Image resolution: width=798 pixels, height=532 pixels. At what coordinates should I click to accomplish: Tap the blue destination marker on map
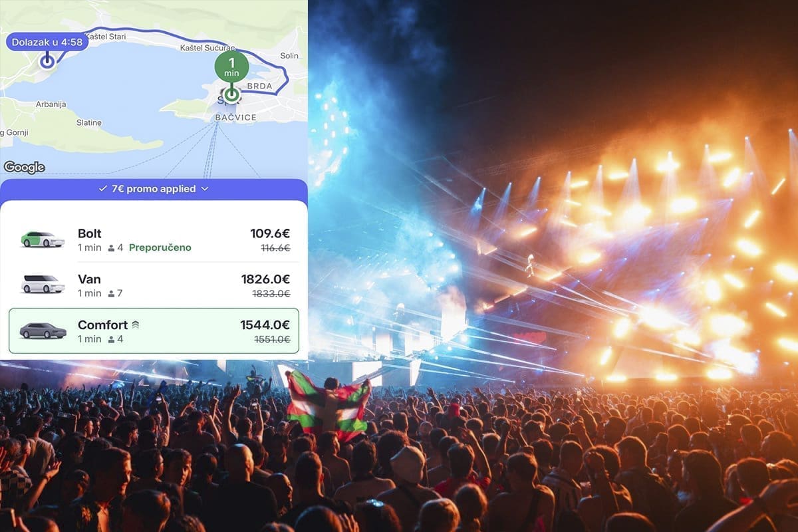point(47,61)
